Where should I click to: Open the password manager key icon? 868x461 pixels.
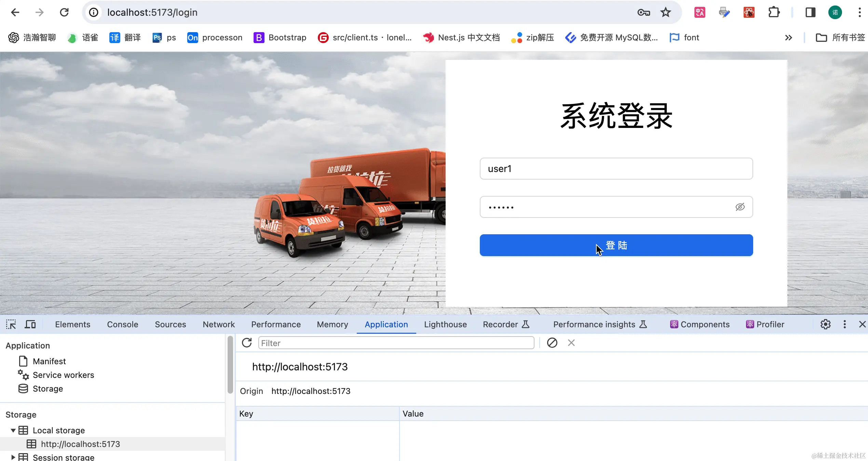643,13
